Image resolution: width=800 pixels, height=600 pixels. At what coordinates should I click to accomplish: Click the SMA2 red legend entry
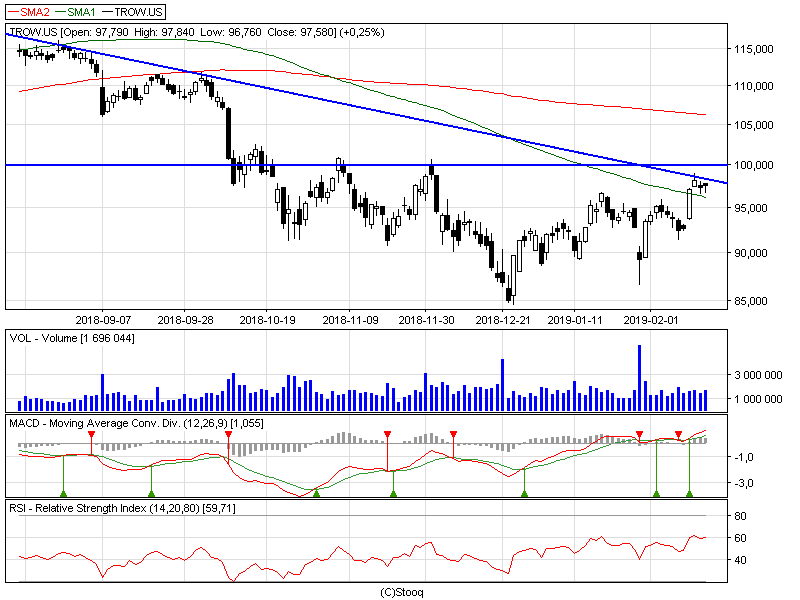coord(29,12)
